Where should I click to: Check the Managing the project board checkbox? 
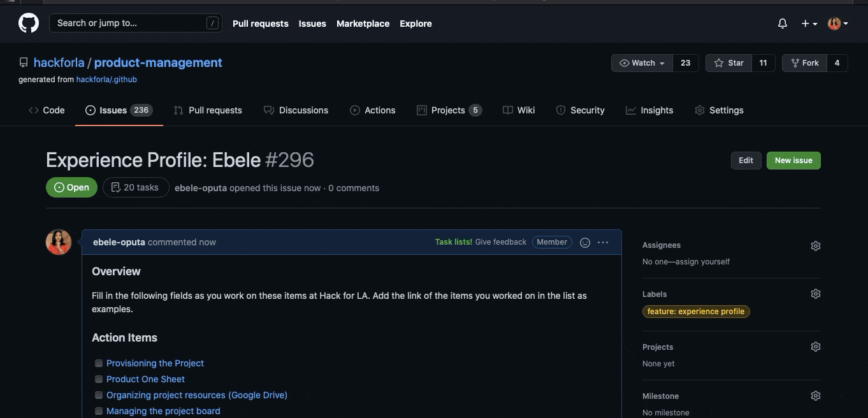tap(99, 410)
